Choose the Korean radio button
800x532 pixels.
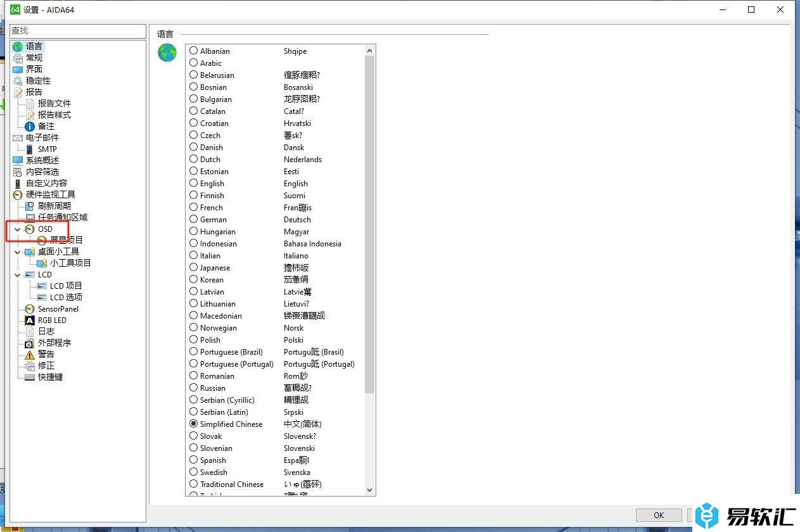point(194,279)
